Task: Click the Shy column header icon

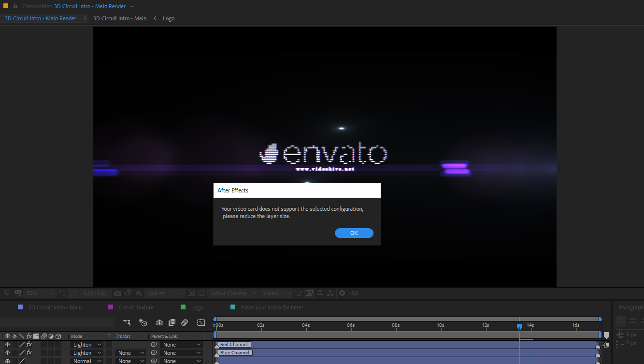Action: pos(7,336)
